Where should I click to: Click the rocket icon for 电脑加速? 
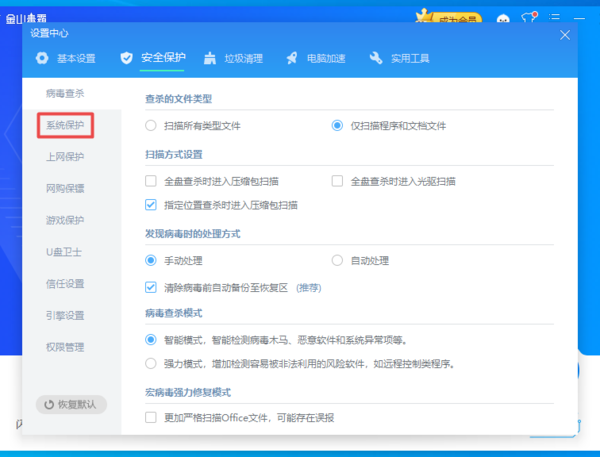tap(292, 58)
